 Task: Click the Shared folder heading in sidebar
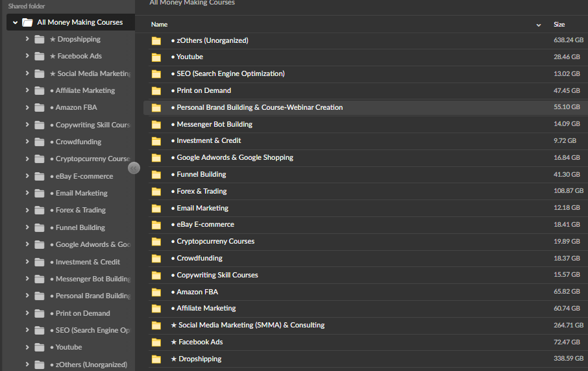27,6
